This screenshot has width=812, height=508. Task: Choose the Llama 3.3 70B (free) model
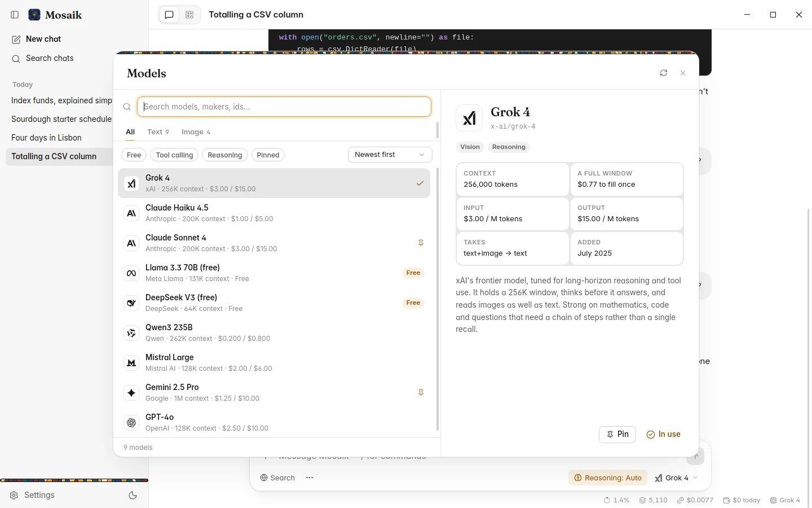click(274, 273)
